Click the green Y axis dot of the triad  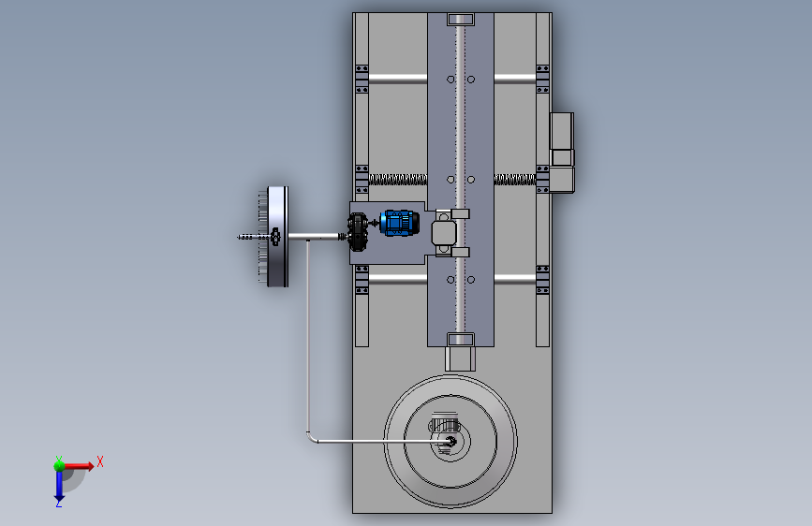[59, 465]
